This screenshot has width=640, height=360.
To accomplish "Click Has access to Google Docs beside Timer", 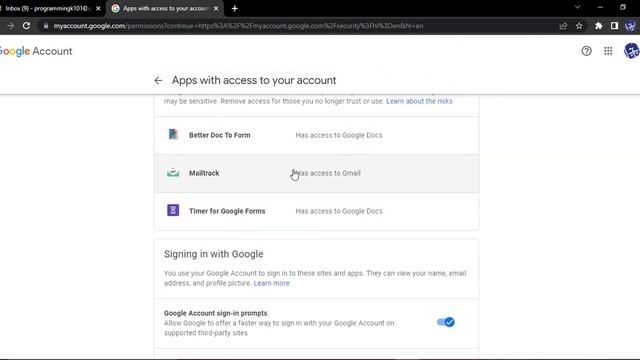I will coord(339,211).
